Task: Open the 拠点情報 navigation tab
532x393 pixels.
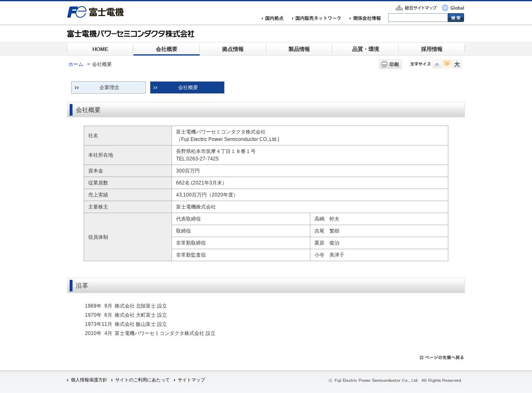Action: 233,49
